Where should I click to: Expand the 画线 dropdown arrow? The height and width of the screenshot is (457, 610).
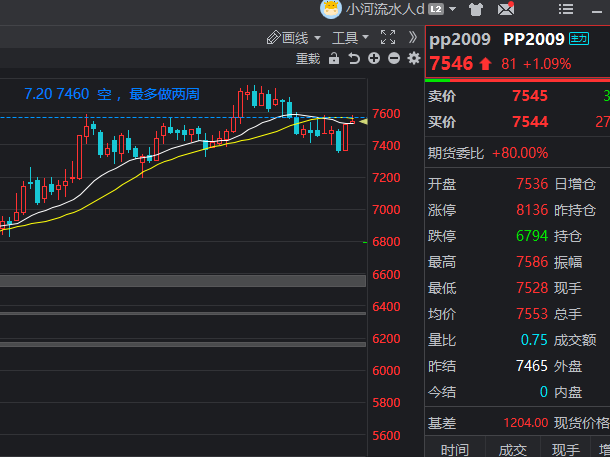pyautogui.click(x=317, y=38)
